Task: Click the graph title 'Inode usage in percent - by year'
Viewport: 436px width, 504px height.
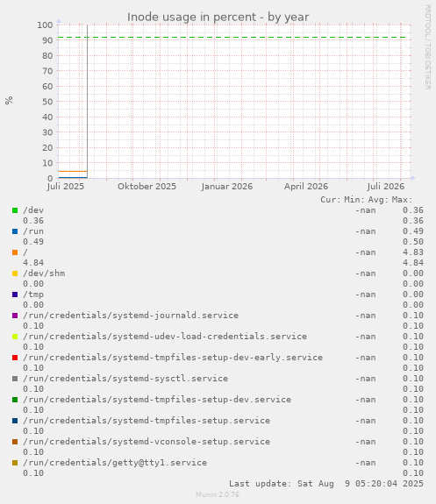Action: (218, 17)
